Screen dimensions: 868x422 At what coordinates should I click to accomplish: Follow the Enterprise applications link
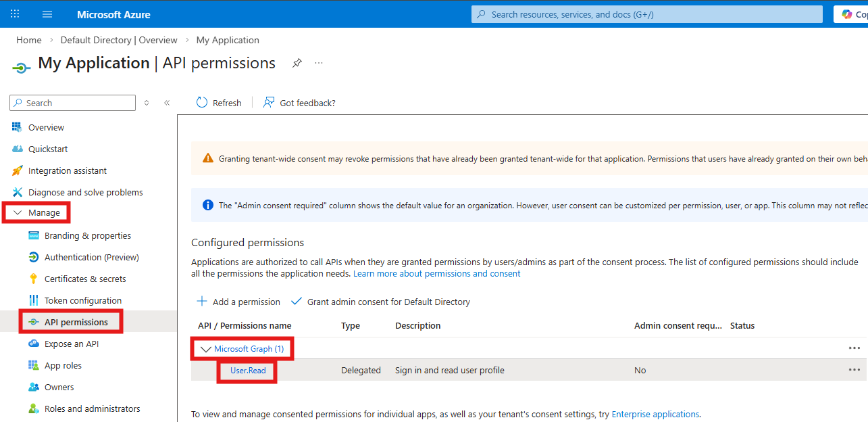(655, 414)
